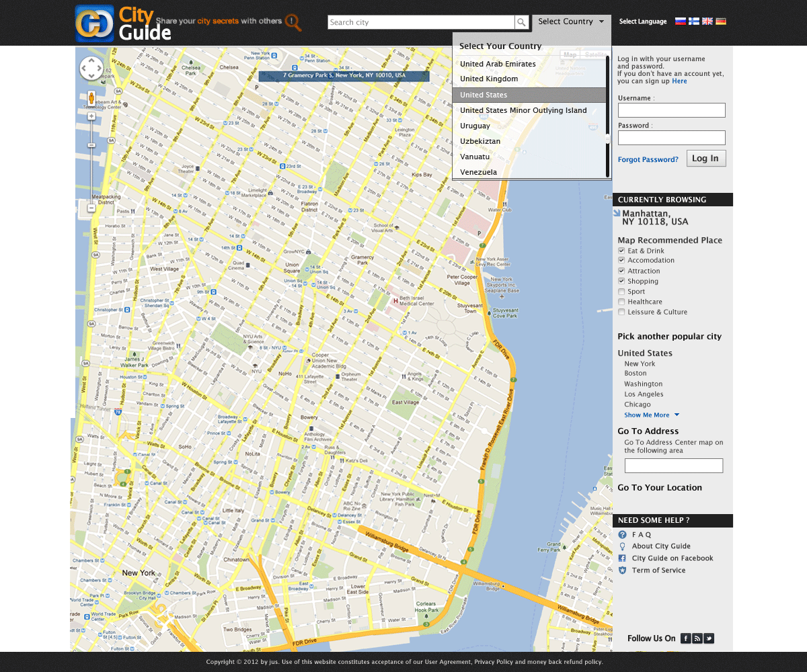Select Uzbekiztan from country list
Screen dimensions: 807x672
pyautogui.click(x=480, y=141)
